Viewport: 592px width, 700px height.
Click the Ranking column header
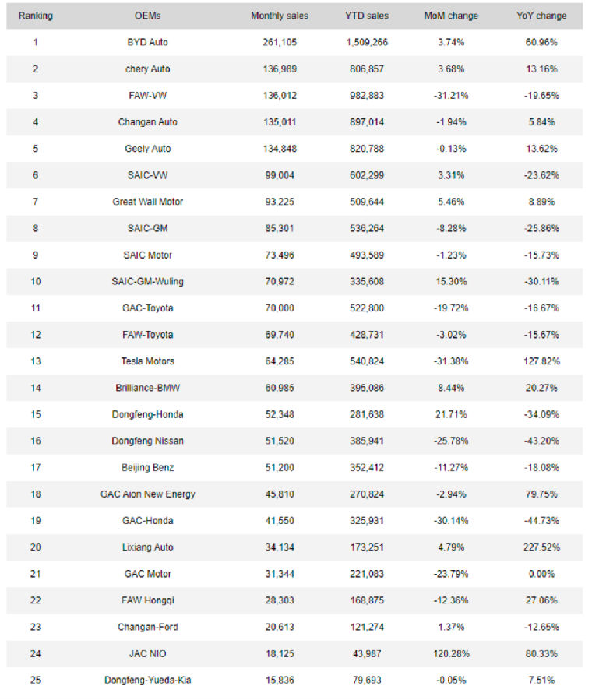click(36, 16)
